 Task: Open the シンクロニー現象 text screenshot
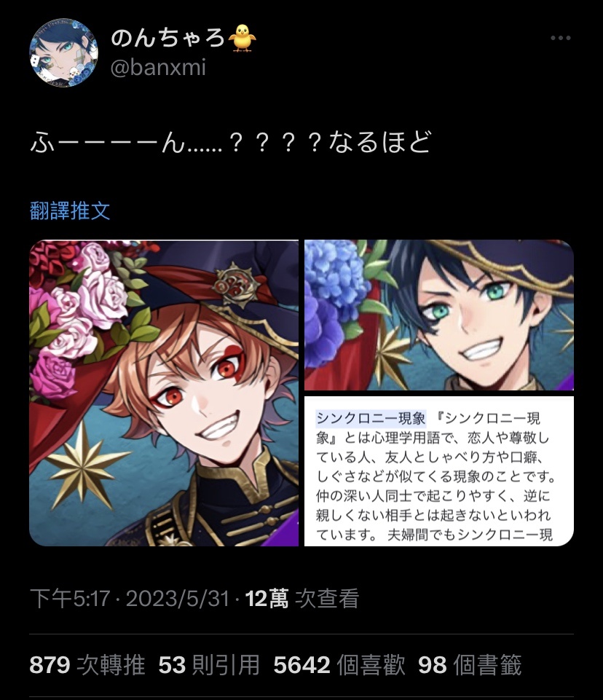coord(438,471)
